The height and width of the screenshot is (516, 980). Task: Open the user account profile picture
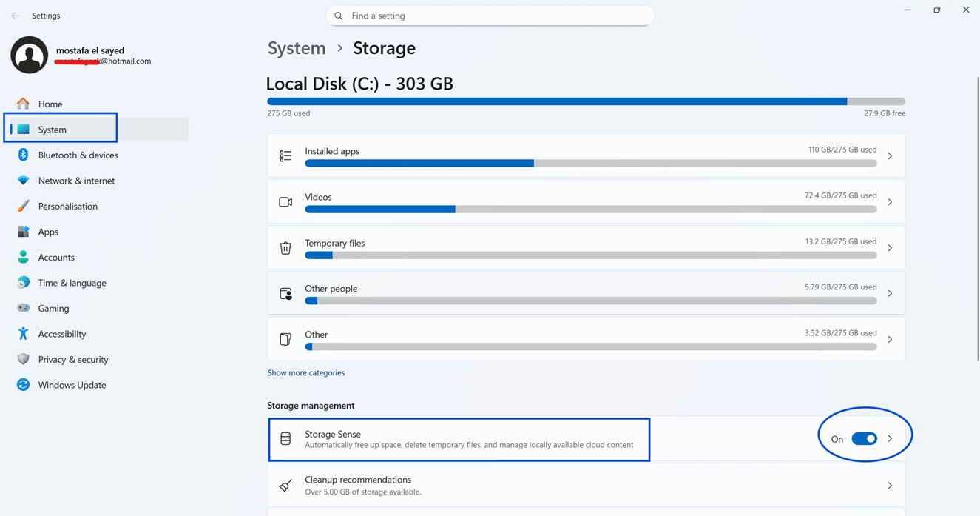[x=28, y=54]
